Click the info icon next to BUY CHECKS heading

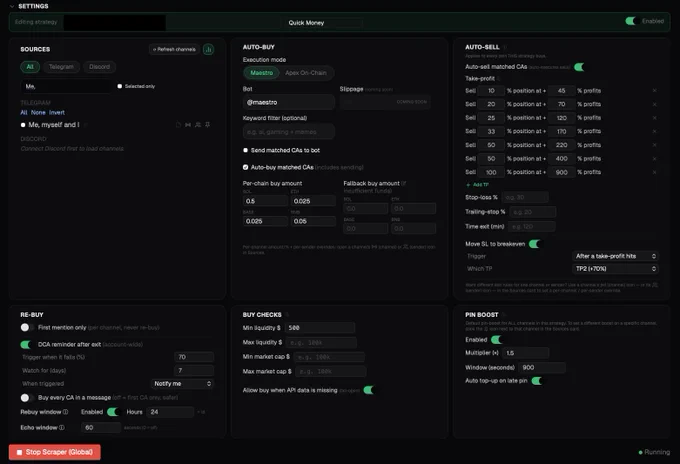287,314
